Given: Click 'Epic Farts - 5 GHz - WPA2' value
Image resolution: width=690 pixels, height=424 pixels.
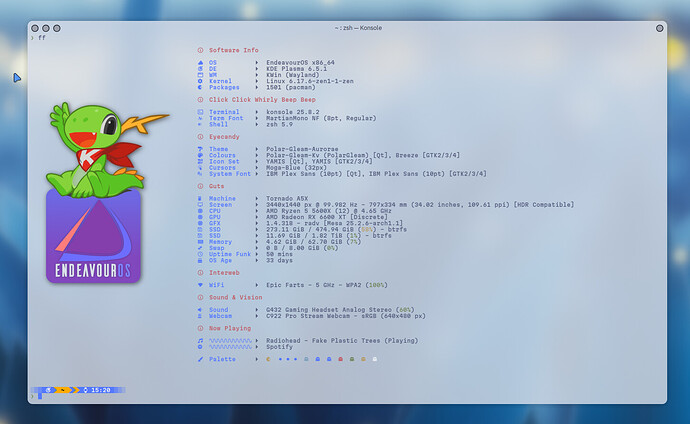Looking at the screenshot, I should point(316,285).
